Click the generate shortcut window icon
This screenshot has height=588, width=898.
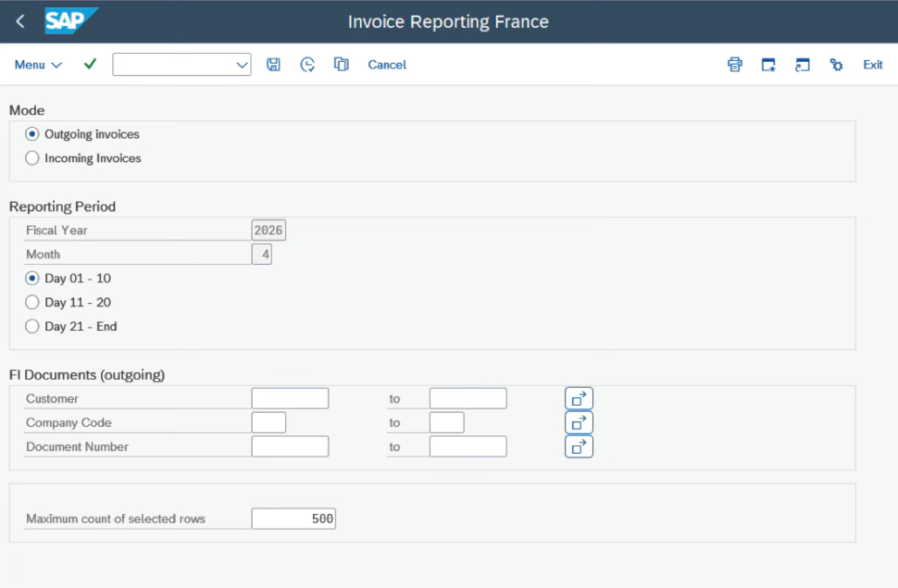[802, 64]
